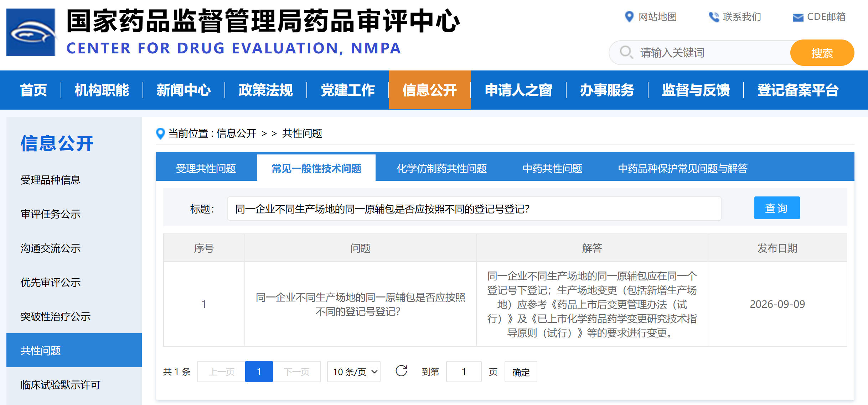Open 党建工作 navigation item
Screen dimensions: 868x405
click(x=348, y=90)
